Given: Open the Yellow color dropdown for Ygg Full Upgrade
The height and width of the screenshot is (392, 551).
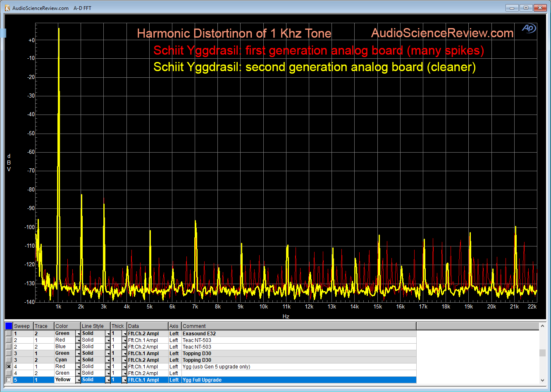Looking at the screenshot, I should (x=78, y=380).
